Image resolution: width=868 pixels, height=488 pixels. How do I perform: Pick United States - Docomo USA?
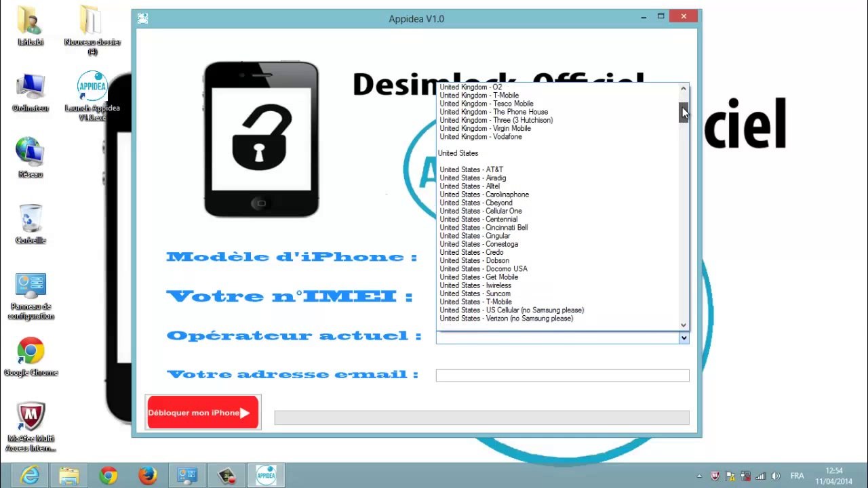tap(484, 268)
